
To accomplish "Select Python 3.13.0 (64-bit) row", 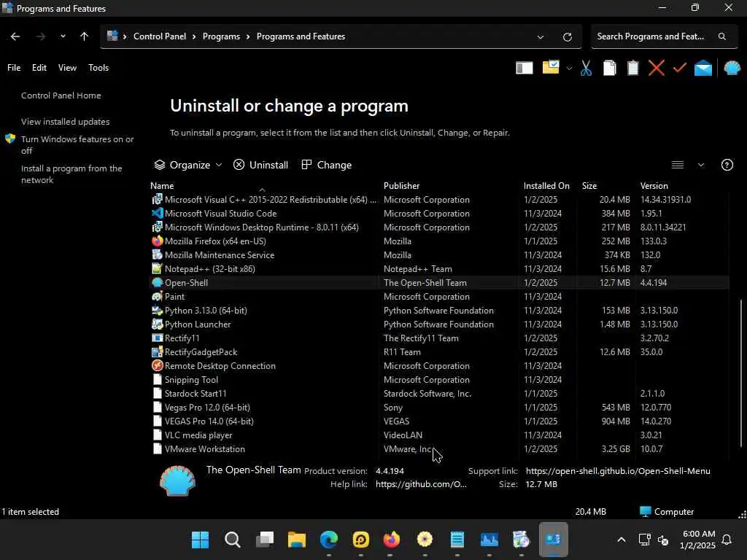I will point(438,311).
